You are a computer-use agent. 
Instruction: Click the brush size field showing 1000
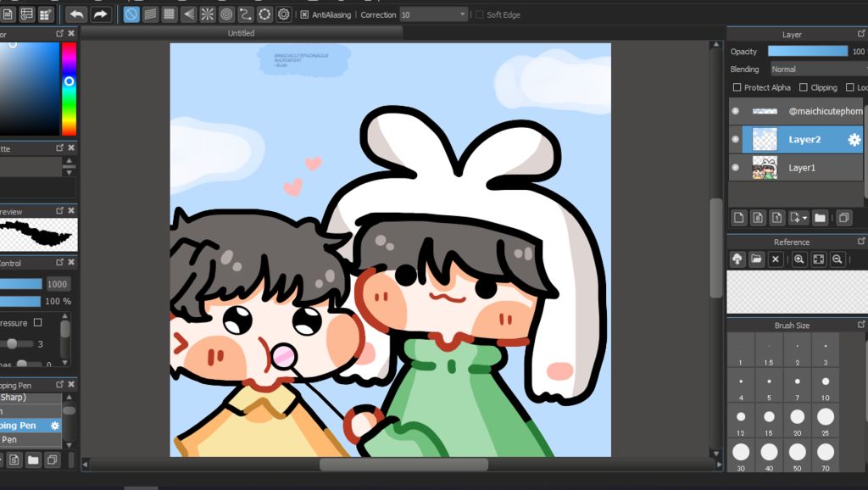point(58,284)
